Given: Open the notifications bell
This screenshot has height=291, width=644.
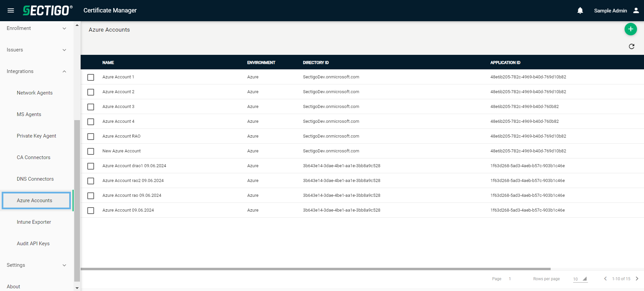Looking at the screenshot, I should pyautogui.click(x=580, y=10).
